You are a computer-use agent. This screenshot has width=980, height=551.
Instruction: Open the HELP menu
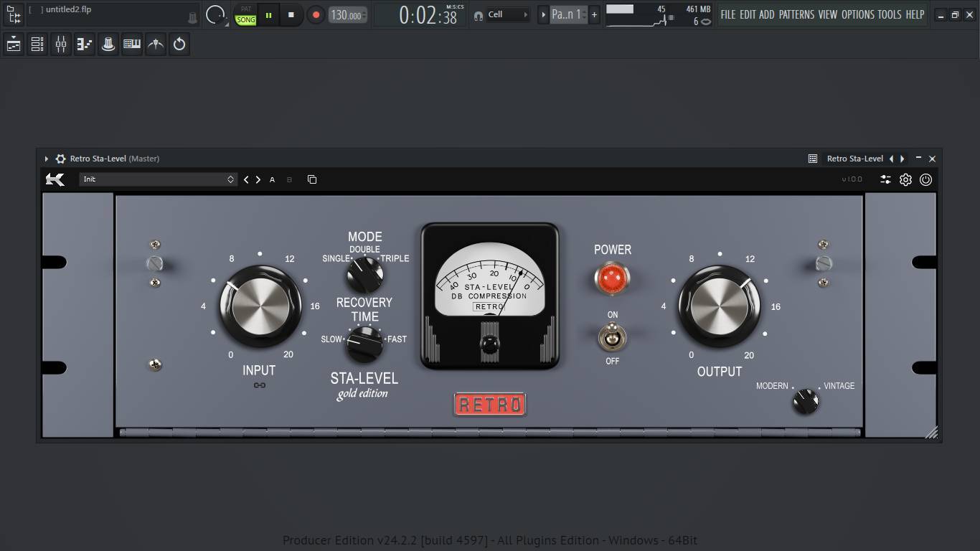tap(915, 14)
